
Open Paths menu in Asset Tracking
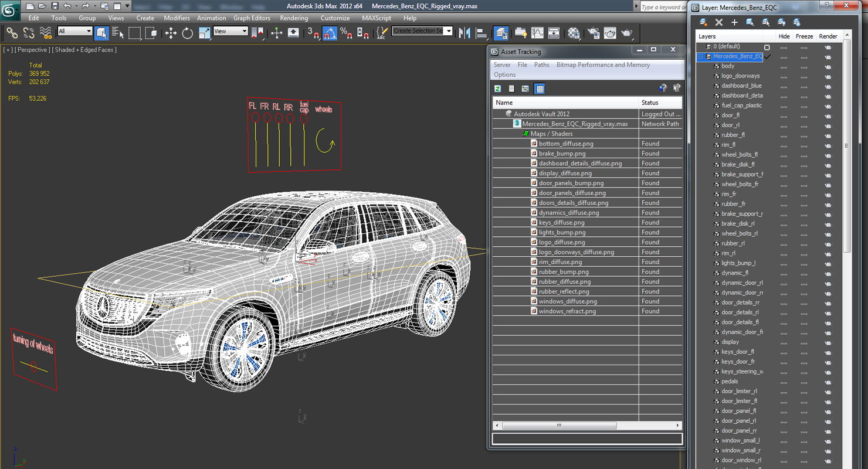541,64
